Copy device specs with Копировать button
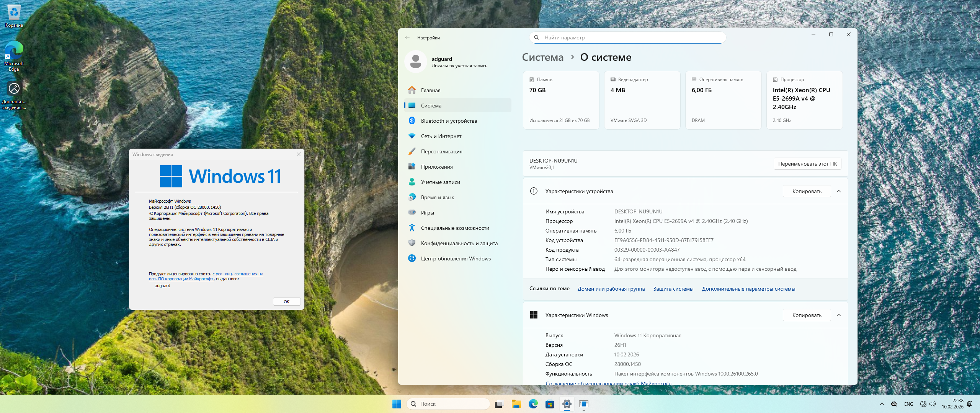980x413 pixels. tap(807, 191)
